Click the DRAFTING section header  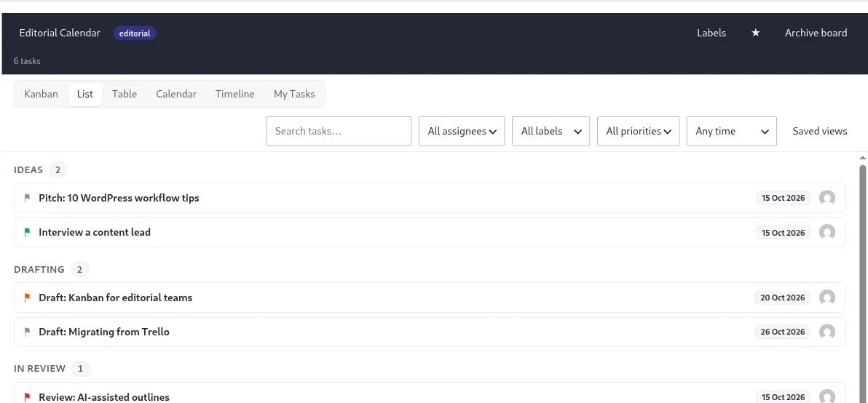tap(39, 270)
